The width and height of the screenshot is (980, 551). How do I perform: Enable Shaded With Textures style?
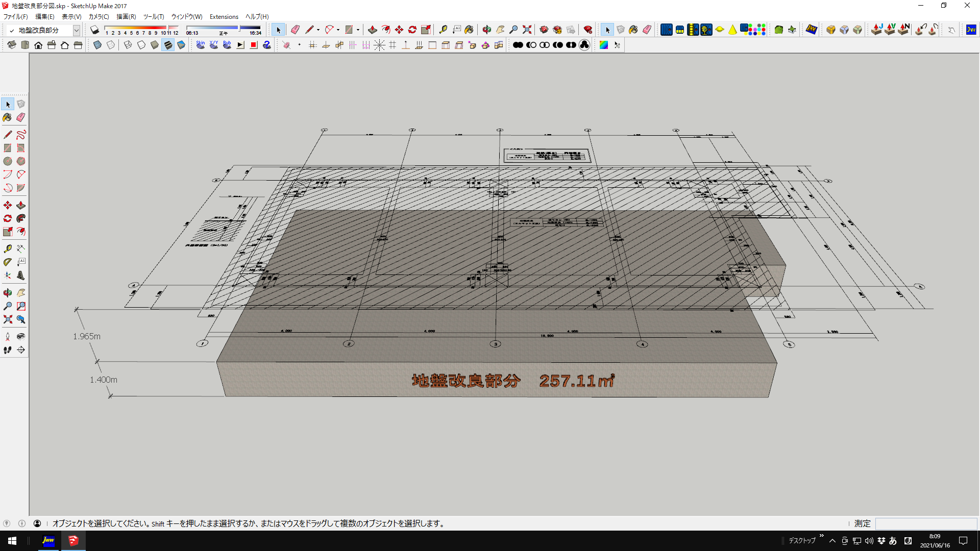[168, 45]
